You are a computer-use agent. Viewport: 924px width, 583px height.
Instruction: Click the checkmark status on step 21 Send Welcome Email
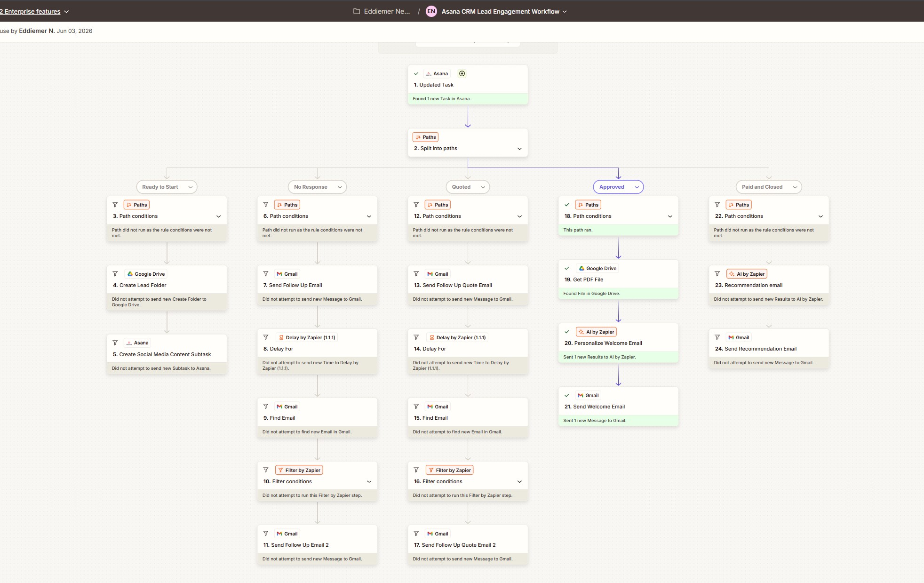click(x=567, y=395)
